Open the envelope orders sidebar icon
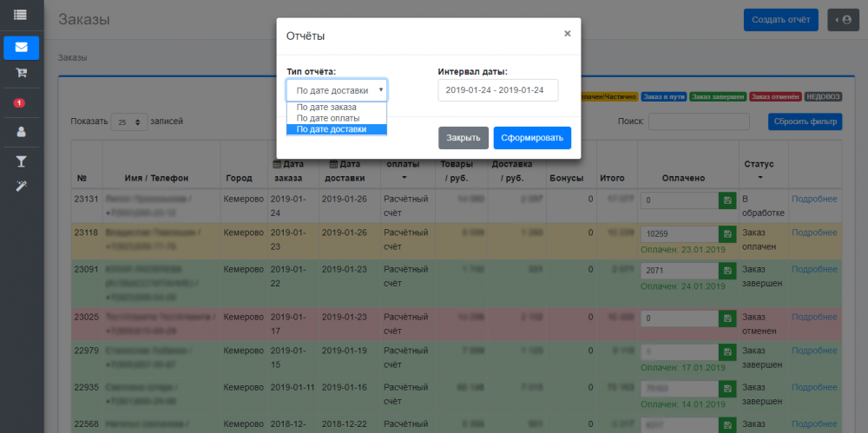This screenshot has width=868, height=433. point(21,48)
